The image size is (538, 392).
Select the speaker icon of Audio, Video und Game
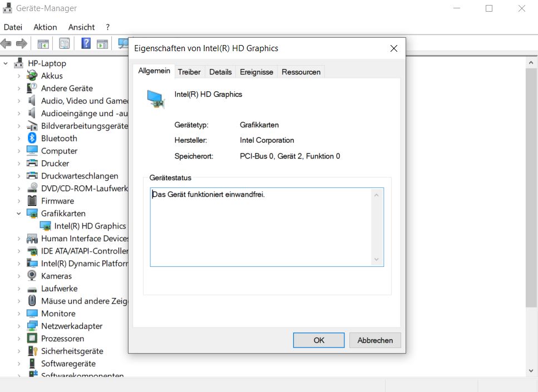(x=32, y=101)
